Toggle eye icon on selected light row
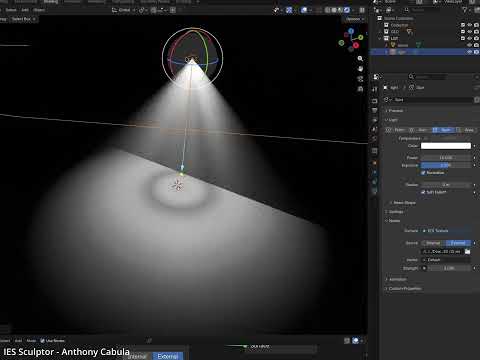This screenshot has width=480, height=360. (470, 52)
